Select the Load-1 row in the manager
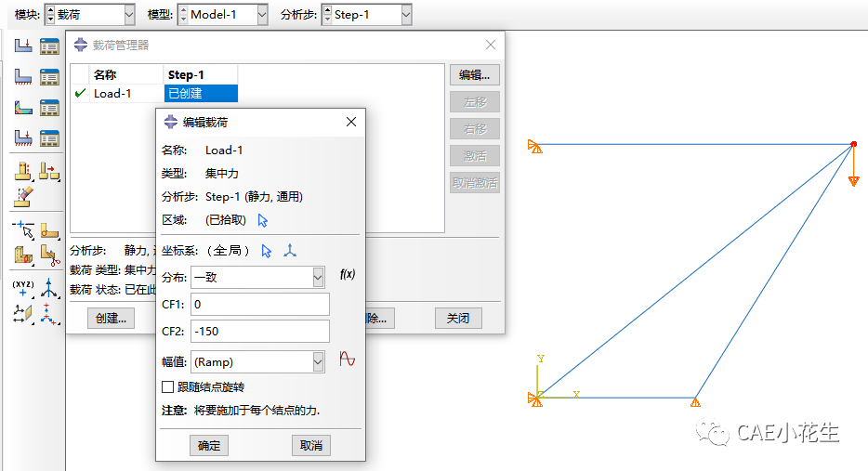Viewport: 868px width, 471px height. 155,94
